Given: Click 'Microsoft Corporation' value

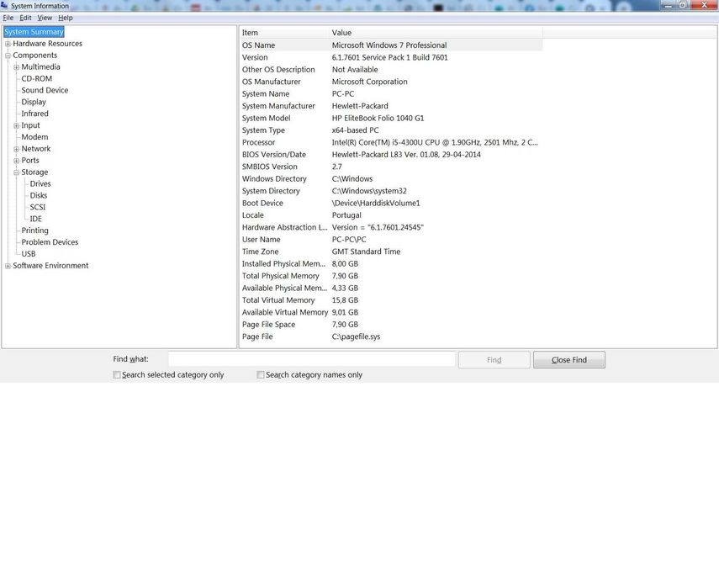Looking at the screenshot, I should coord(369,82).
